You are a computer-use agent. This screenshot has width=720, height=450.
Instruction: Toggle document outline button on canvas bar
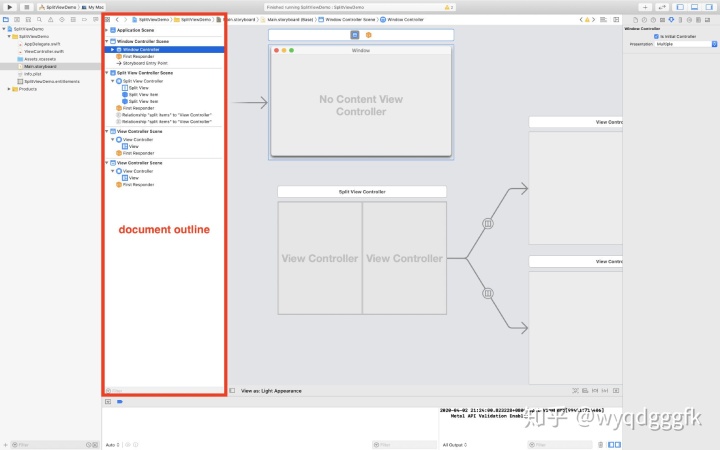pos(232,391)
